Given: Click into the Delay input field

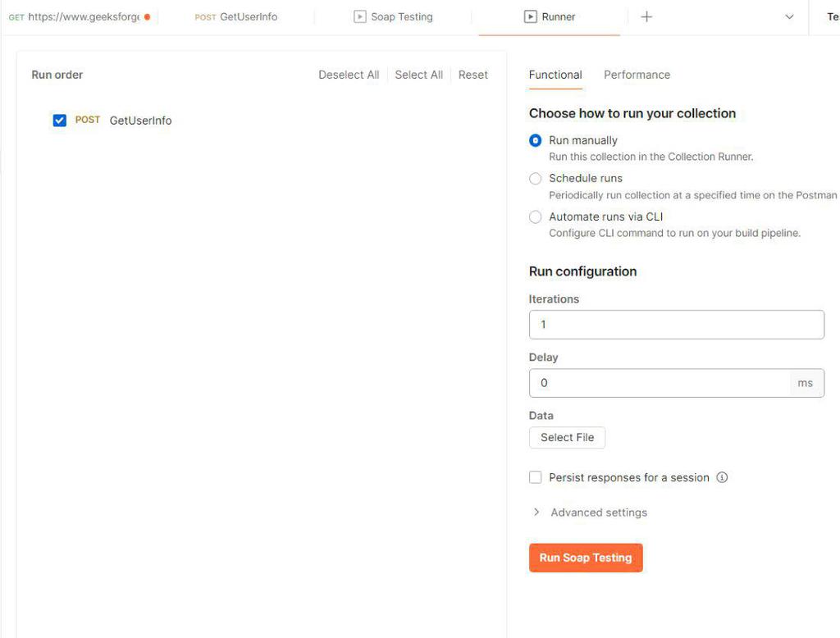Looking at the screenshot, I should [660, 383].
